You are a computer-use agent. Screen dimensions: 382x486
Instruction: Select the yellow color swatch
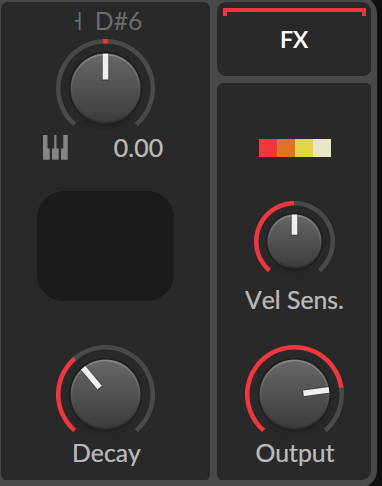click(304, 148)
